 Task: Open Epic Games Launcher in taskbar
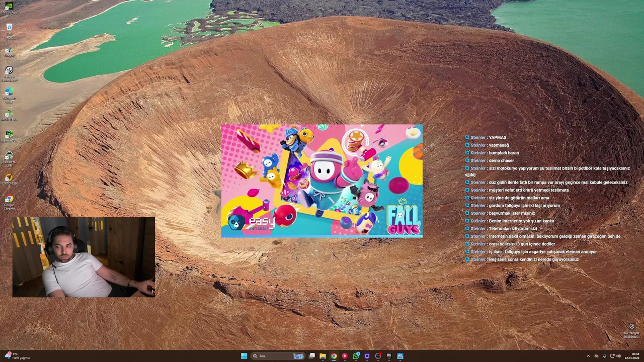389,356
